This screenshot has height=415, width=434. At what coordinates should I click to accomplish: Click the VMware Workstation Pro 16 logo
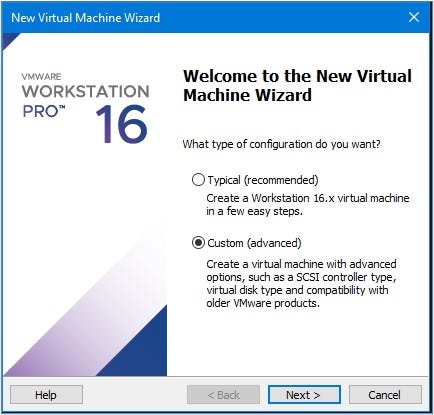85,108
